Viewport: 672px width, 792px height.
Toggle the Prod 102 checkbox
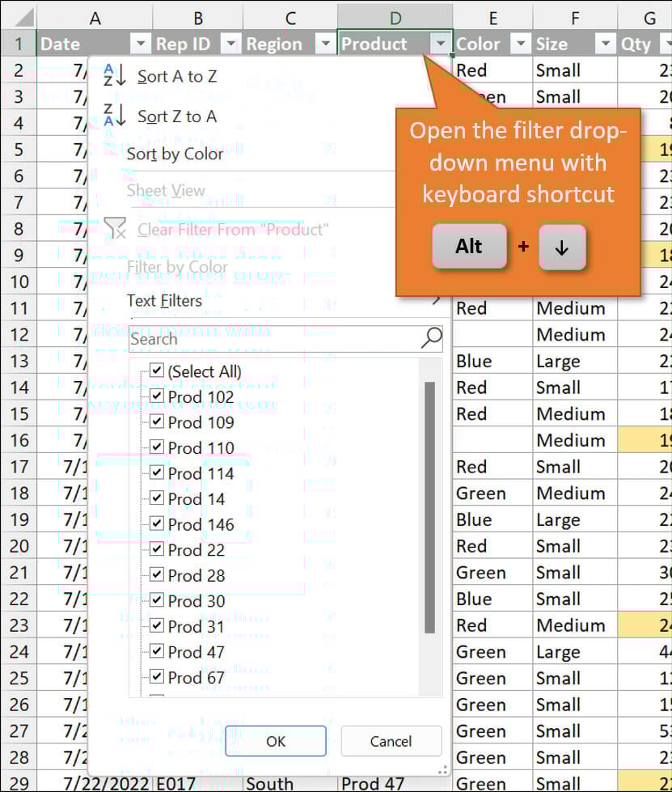157,396
